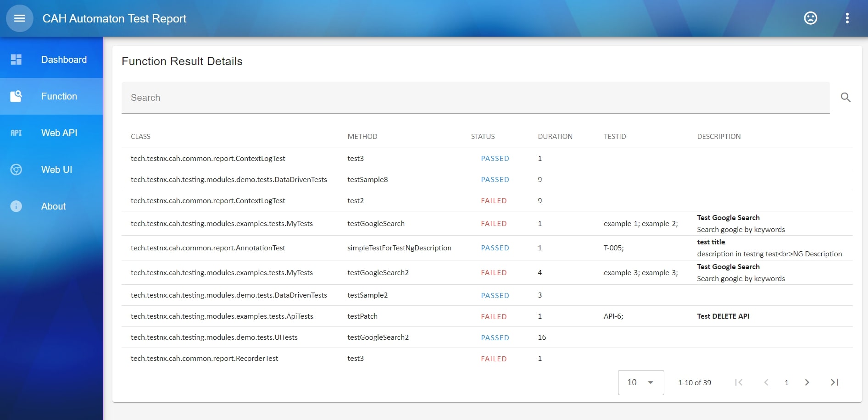Click the first page navigation control
Screen dimensions: 868x420
738,382
